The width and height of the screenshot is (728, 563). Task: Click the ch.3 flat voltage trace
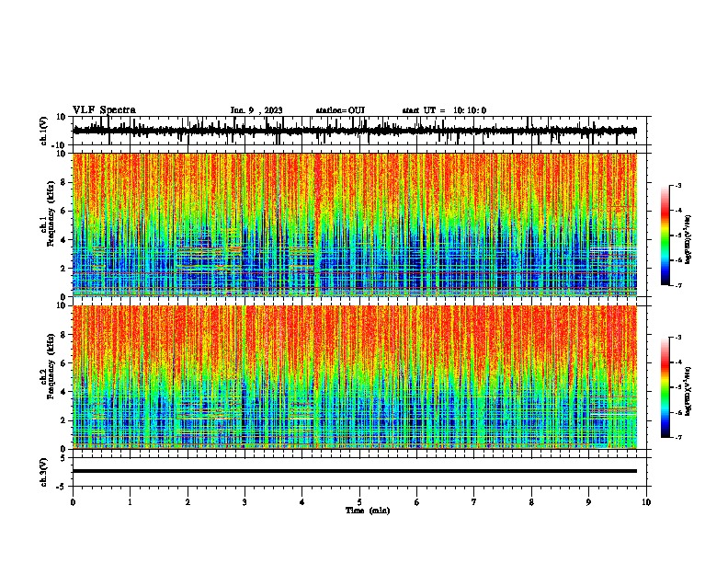click(x=355, y=471)
